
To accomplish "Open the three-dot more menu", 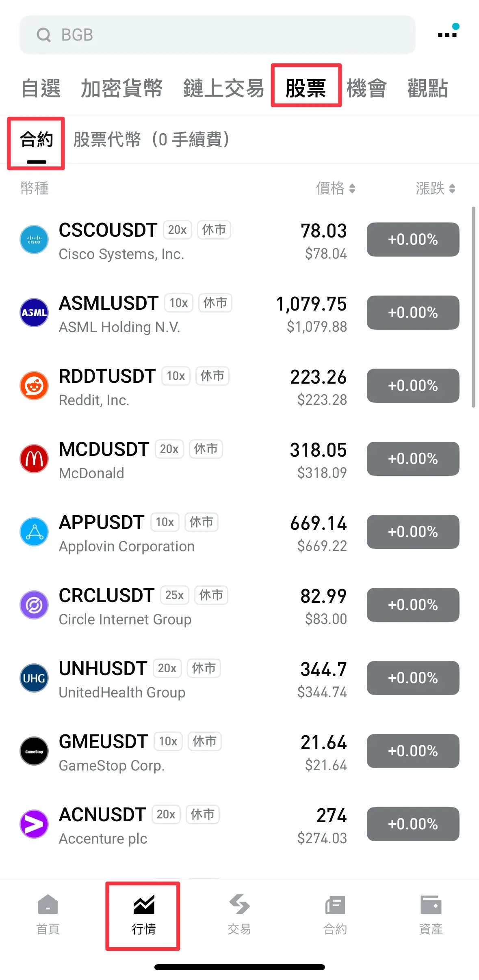I will [447, 34].
